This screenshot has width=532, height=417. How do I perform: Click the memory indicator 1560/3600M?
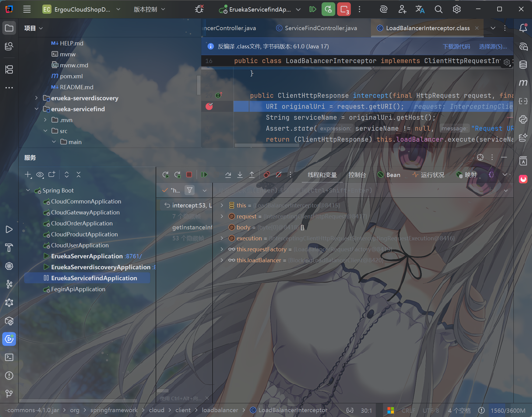(x=508, y=410)
